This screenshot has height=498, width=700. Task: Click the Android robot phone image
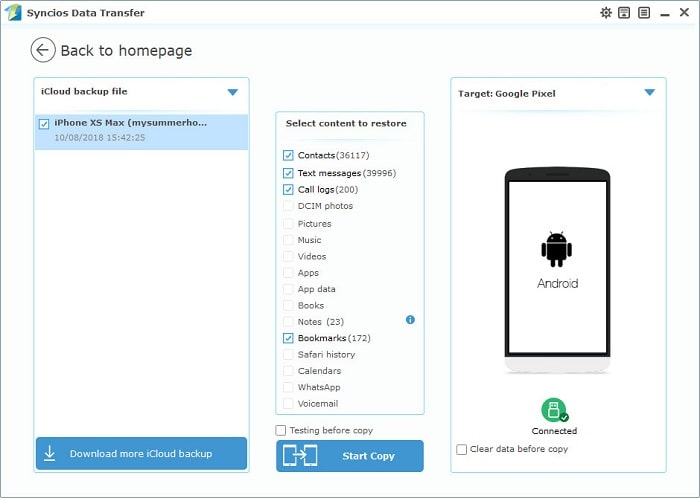coord(557,270)
